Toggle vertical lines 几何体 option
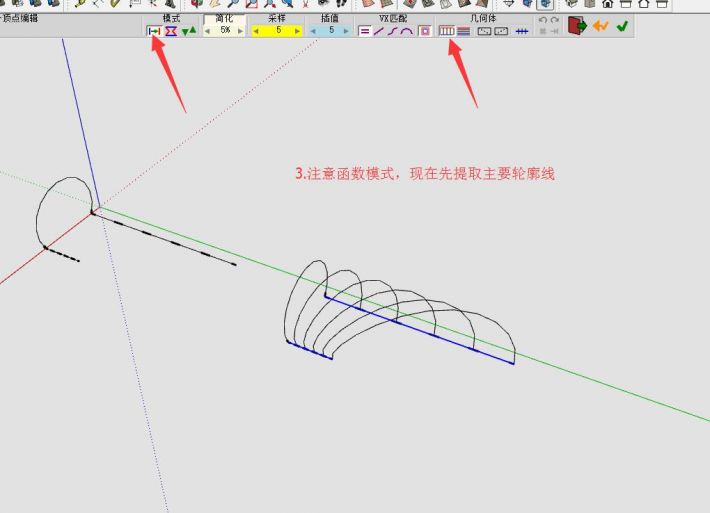This screenshot has height=513, width=710. 446,31
